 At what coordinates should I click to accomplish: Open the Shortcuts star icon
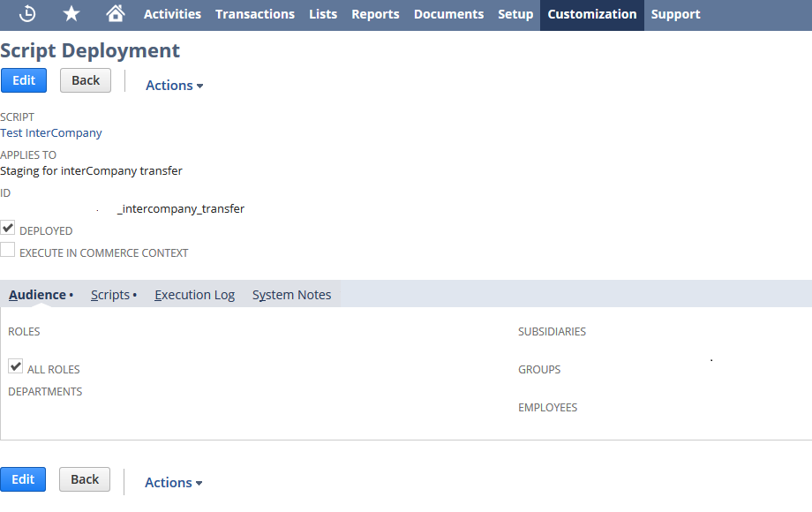point(71,14)
